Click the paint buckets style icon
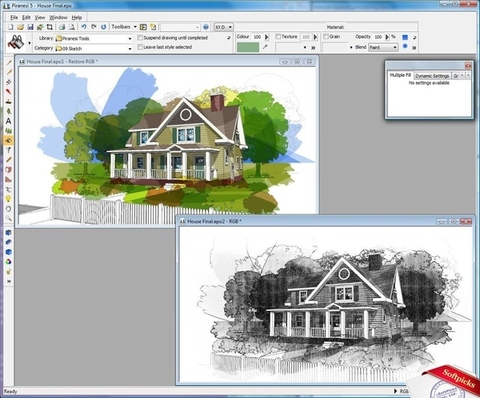This screenshot has width=480, height=398. [x=16, y=42]
